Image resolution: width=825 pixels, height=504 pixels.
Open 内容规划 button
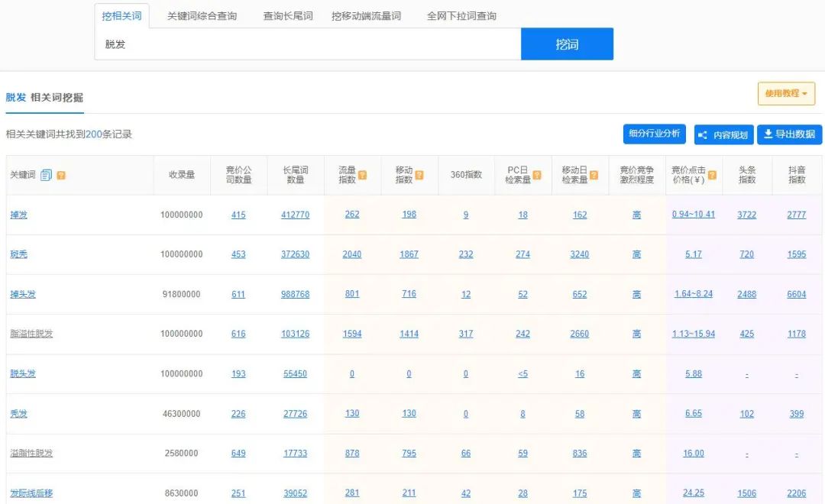tap(724, 134)
